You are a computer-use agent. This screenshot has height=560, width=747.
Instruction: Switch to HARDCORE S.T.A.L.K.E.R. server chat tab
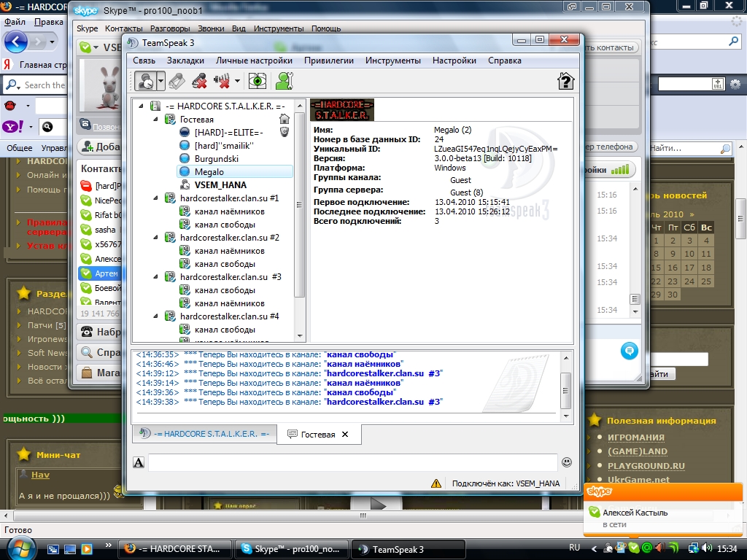[x=204, y=434]
